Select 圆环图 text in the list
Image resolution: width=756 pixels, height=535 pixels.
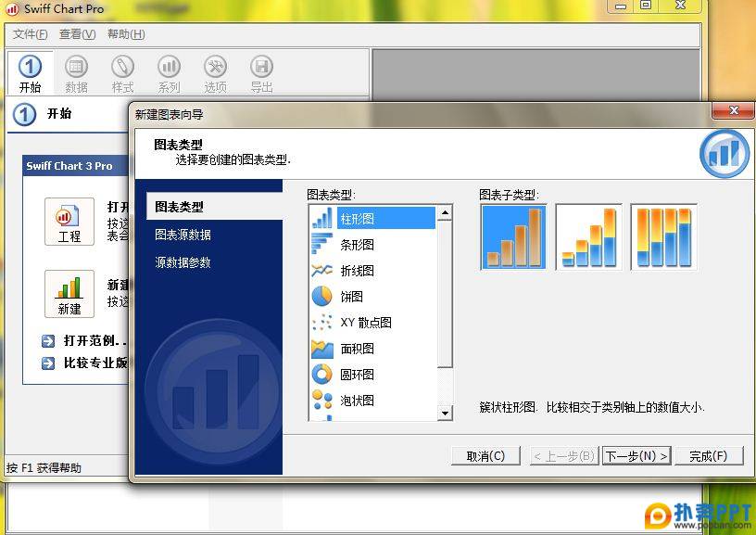[x=358, y=375]
